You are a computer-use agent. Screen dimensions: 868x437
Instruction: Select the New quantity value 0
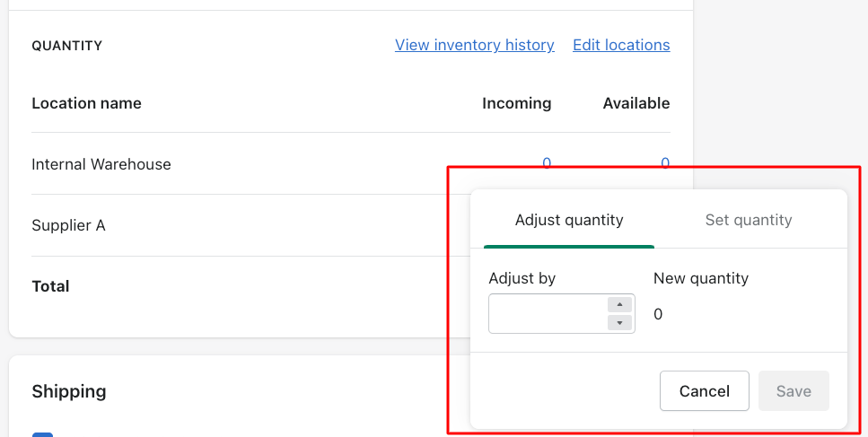click(658, 314)
